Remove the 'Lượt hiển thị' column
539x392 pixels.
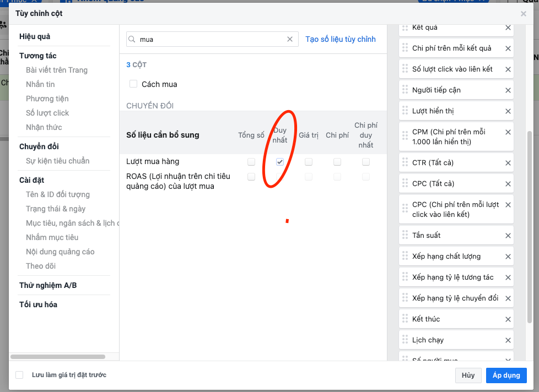pyautogui.click(x=508, y=111)
